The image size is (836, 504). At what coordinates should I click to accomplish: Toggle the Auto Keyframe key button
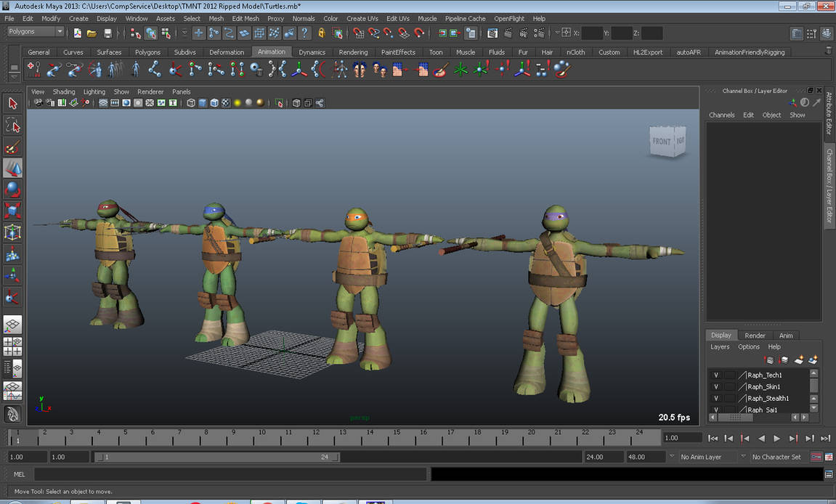tap(816, 457)
